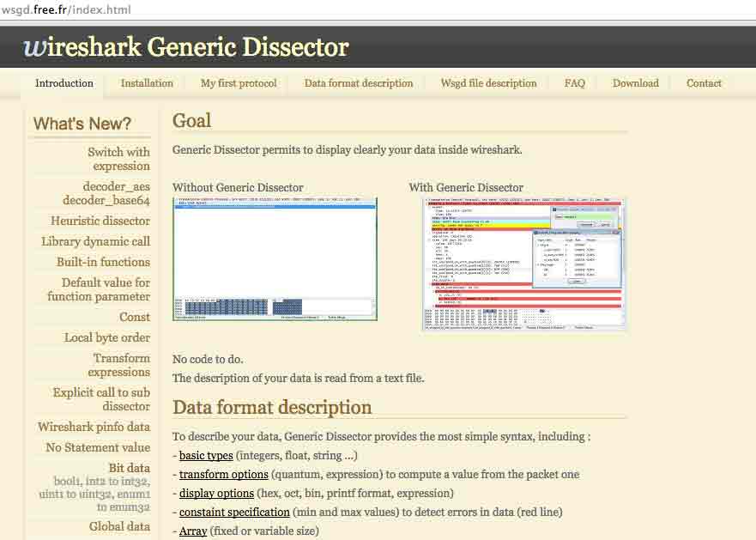Viewport: 756px width, 540px height.
Task: Open 'Built-in functions' sidebar link
Action: pyautogui.click(x=103, y=262)
